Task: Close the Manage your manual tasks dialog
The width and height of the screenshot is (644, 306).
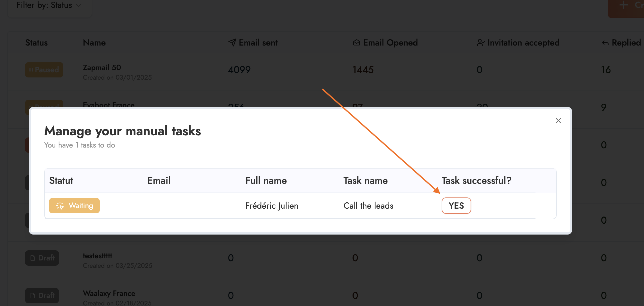Action: [x=558, y=121]
